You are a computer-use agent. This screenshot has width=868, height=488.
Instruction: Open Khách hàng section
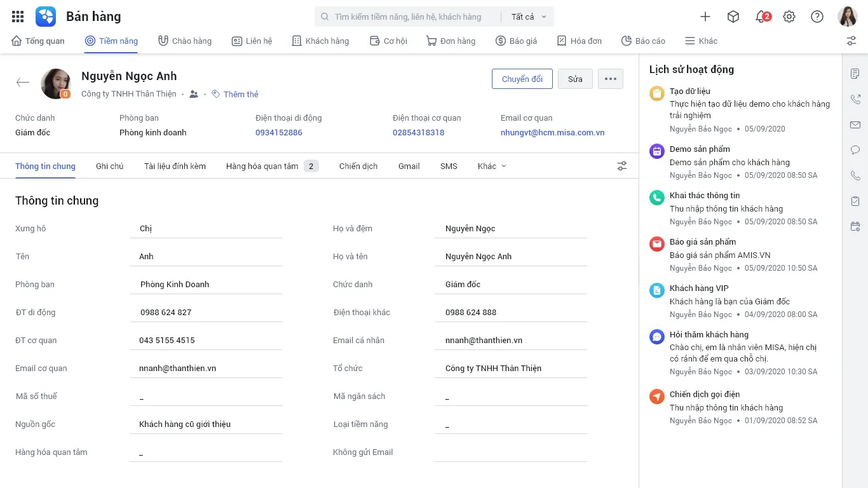pos(320,41)
